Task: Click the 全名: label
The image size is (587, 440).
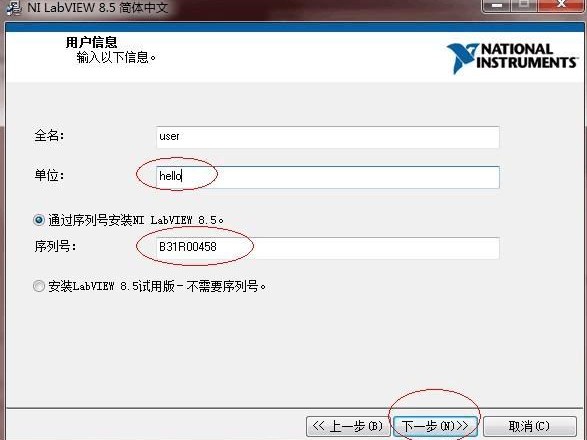Action: pos(49,136)
